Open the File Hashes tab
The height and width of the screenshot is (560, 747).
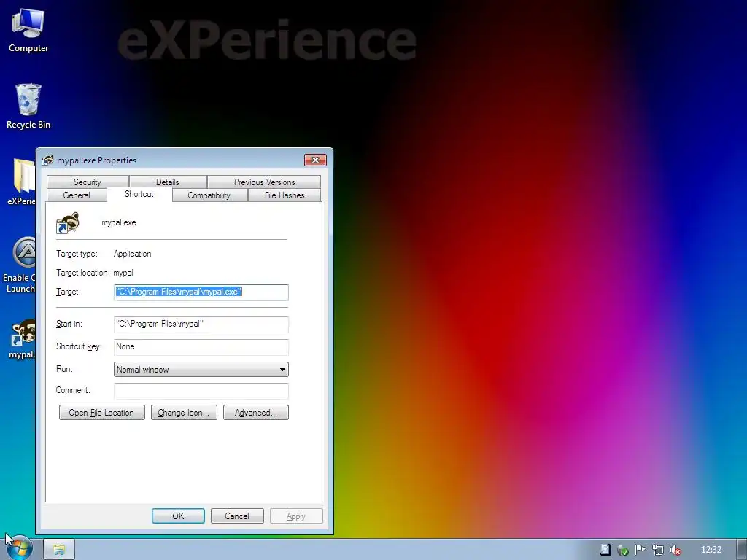pyautogui.click(x=285, y=195)
